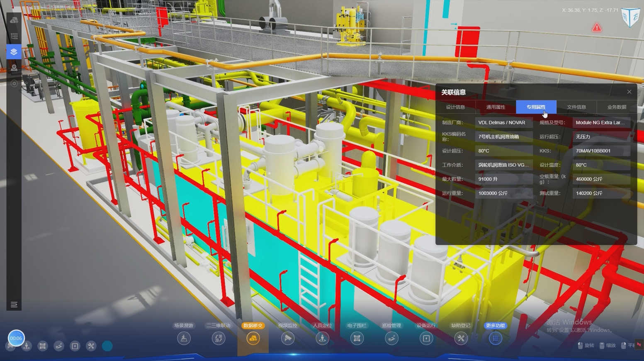Show the 业务数据 tab
The height and width of the screenshot is (361, 644).
tap(616, 107)
